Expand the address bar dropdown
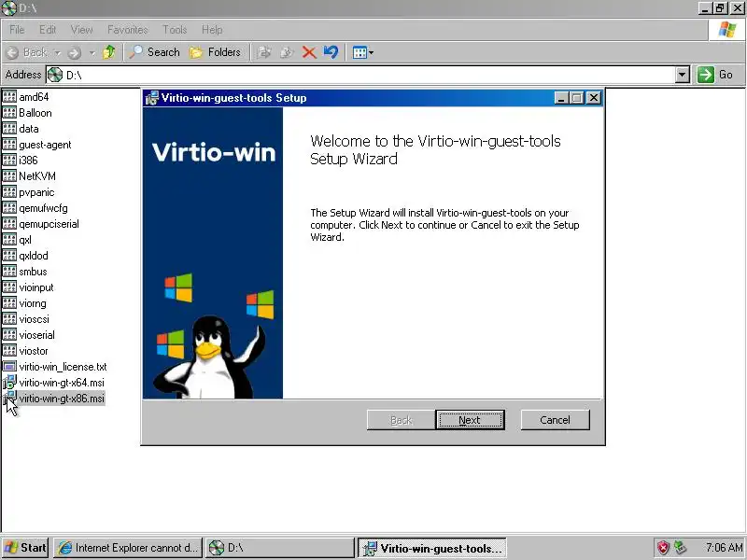 pyautogui.click(x=683, y=75)
